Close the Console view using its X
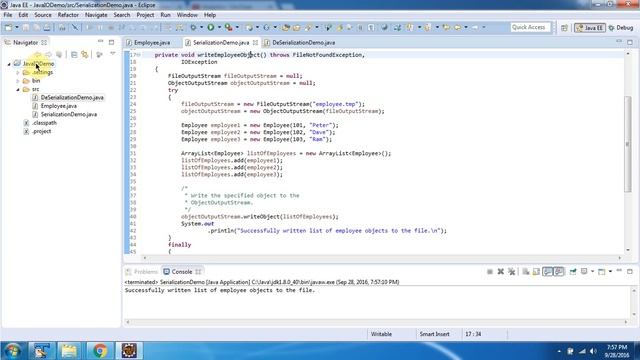The image size is (640, 360). tap(198, 272)
